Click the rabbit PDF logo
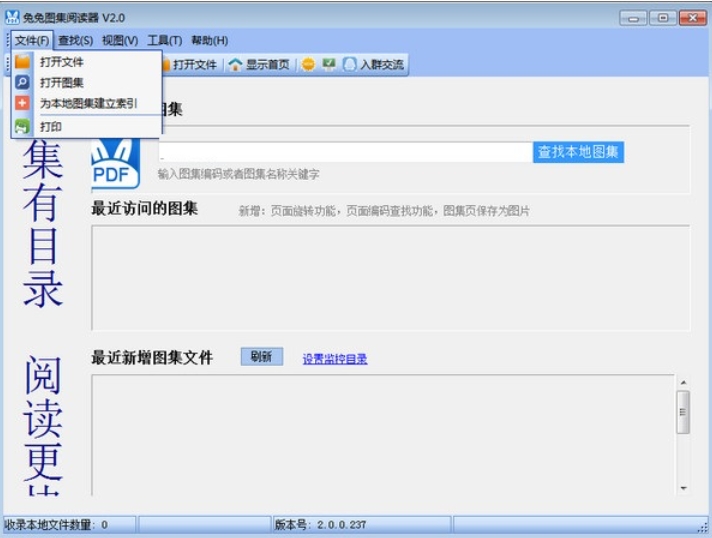Screen dimensions: 712x538 [116, 164]
